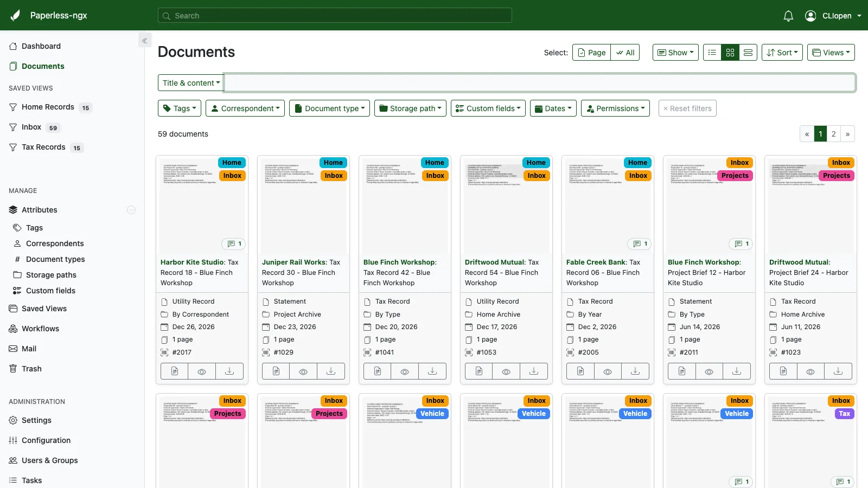Click the All select button

625,53
